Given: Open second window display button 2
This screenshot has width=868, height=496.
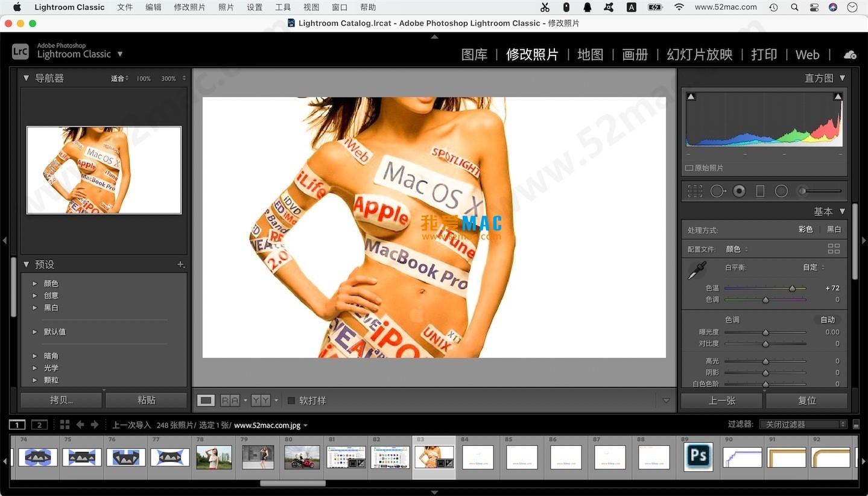Looking at the screenshot, I should click(39, 425).
